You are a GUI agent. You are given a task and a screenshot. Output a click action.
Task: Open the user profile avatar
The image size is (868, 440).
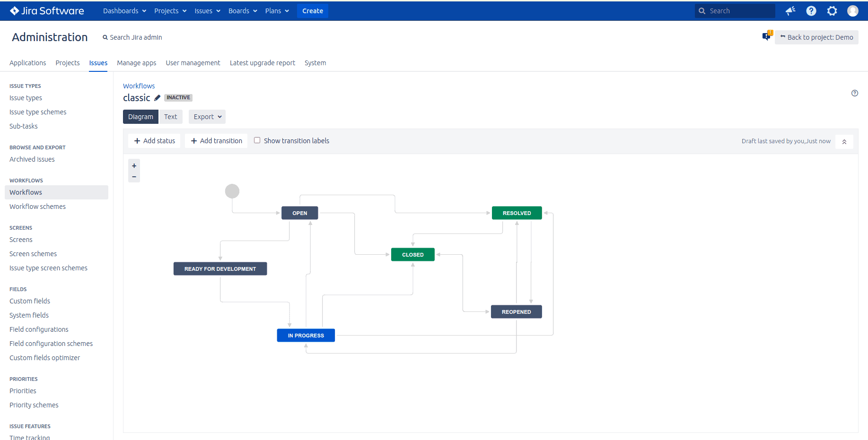853,11
